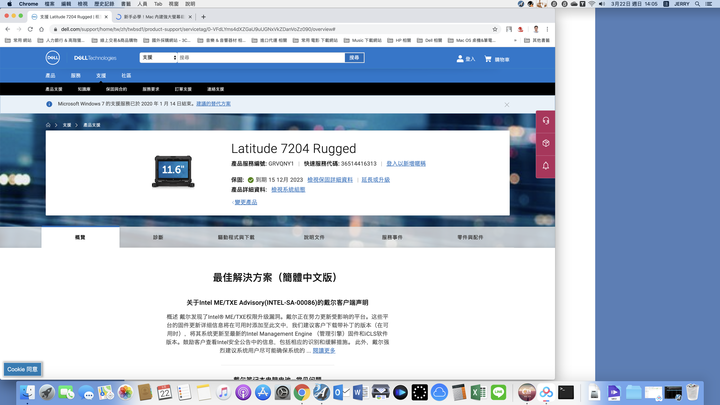Open HP 相關 bookmarks folder
The image size is (720, 405).
[x=399, y=40]
